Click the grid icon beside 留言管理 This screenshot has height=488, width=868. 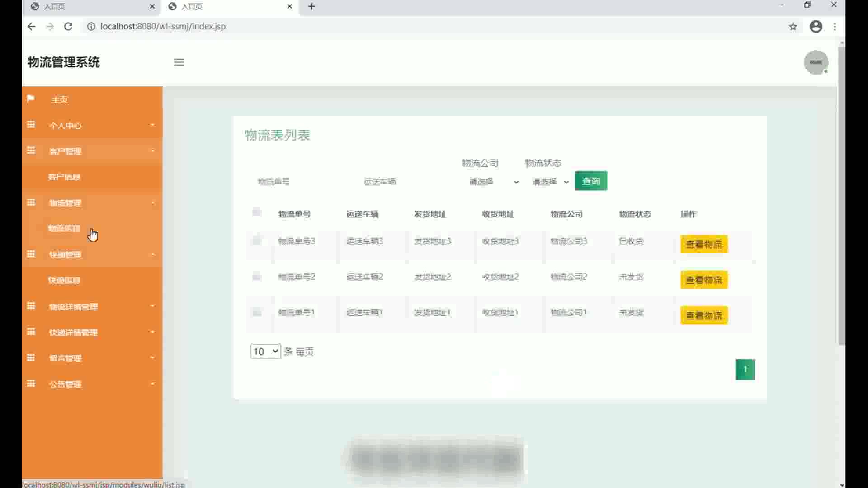click(31, 358)
